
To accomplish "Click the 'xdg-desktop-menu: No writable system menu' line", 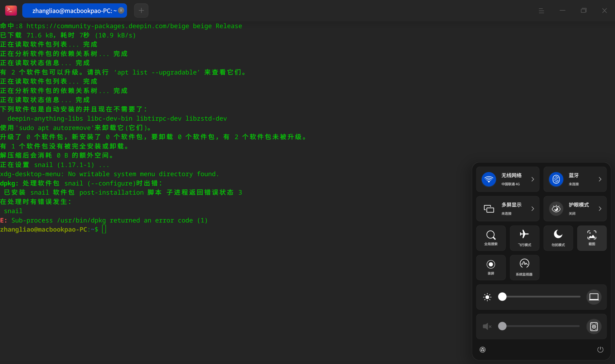I will click(x=109, y=174).
